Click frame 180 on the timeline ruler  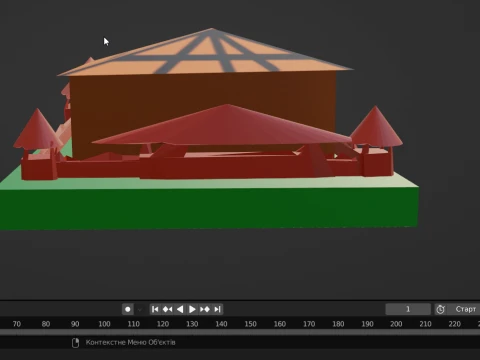[x=338, y=324]
